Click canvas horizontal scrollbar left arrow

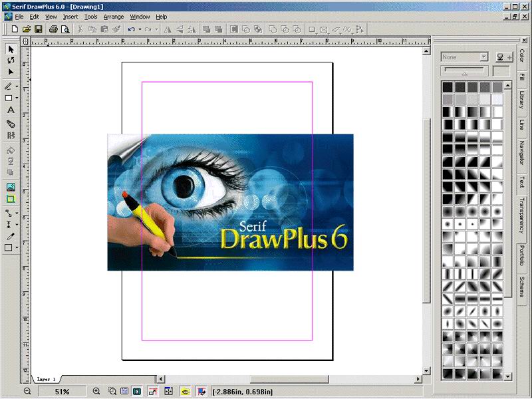162,378
